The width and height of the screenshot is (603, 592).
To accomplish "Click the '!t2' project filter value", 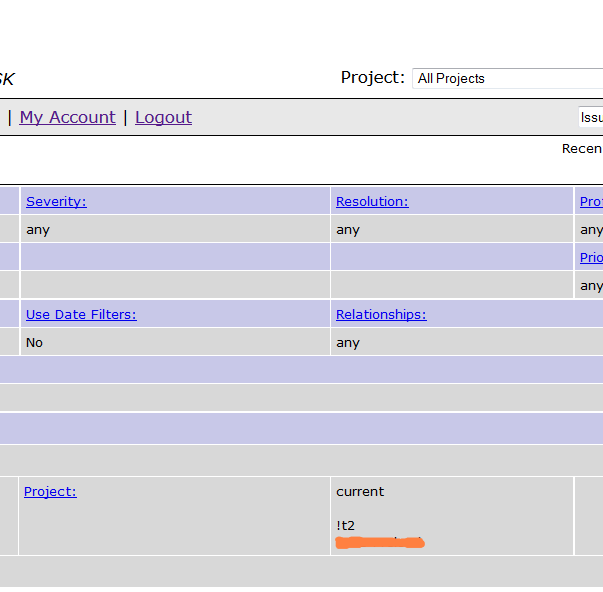I will (346, 525).
